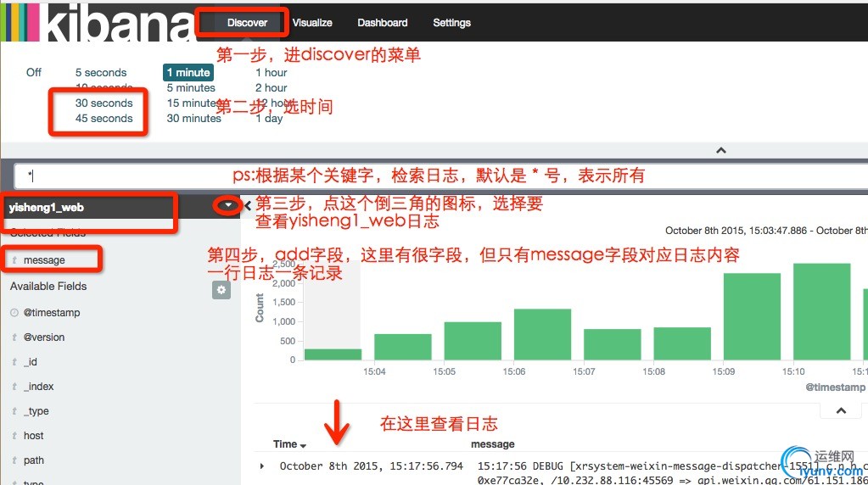
Task: Select the yisheng1_web index pattern
Action: click(x=47, y=208)
